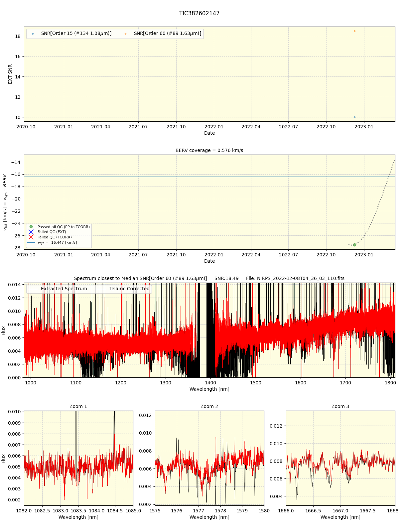Viewport: 399px width, 532px height.
Task: Click the green Passed all QC data point
Action: pyautogui.click(x=354, y=245)
